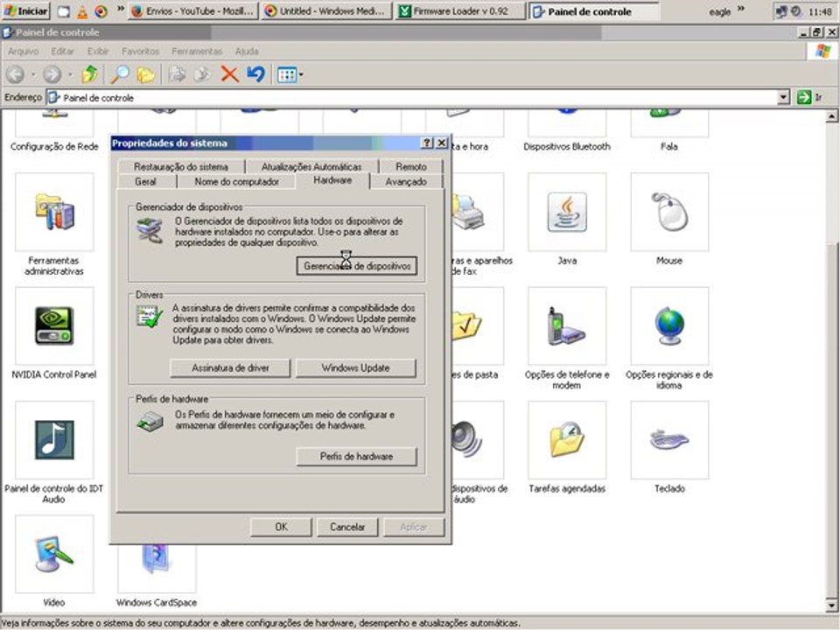This screenshot has width=840, height=630.
Task: Click the Back arrow toolbar button
Action: (16, 74)
